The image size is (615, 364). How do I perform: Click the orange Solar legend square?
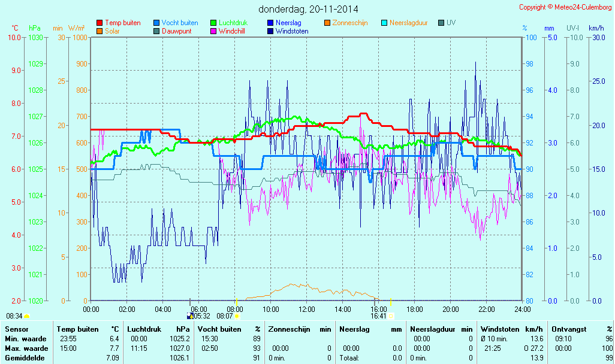coord(100,31)
